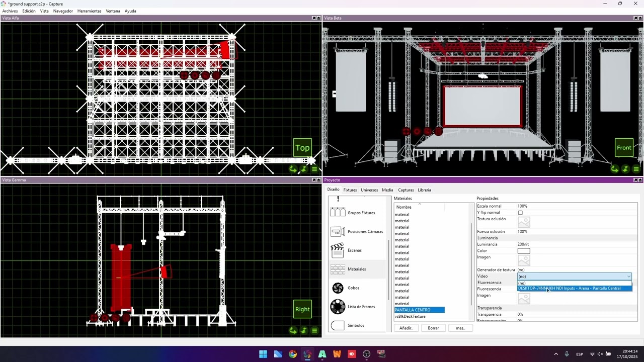Click the curved arrow icon in Vista Alfa
This screenshot has width=644, height=362.
click(x=293, y=169)
